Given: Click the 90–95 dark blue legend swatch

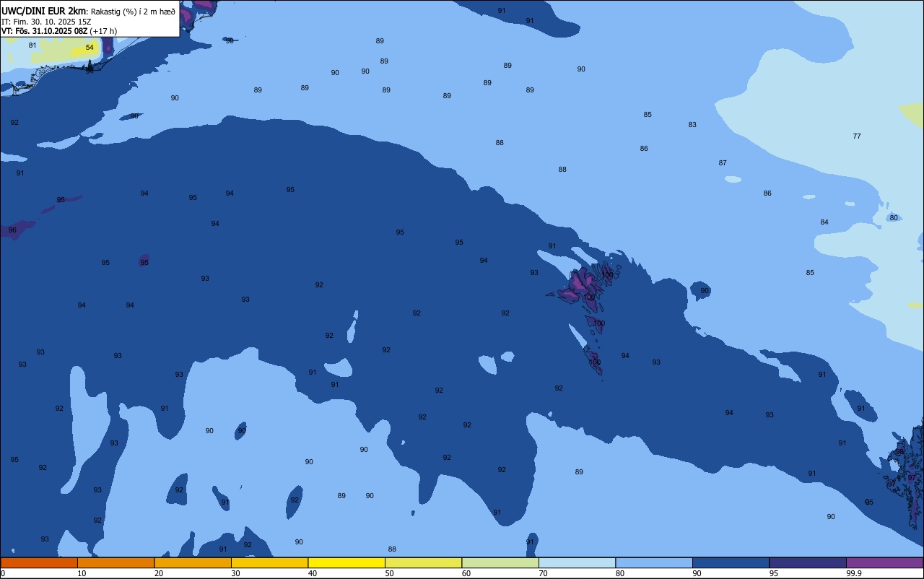Looking at the screenshot, I should (x=731, y=562).
